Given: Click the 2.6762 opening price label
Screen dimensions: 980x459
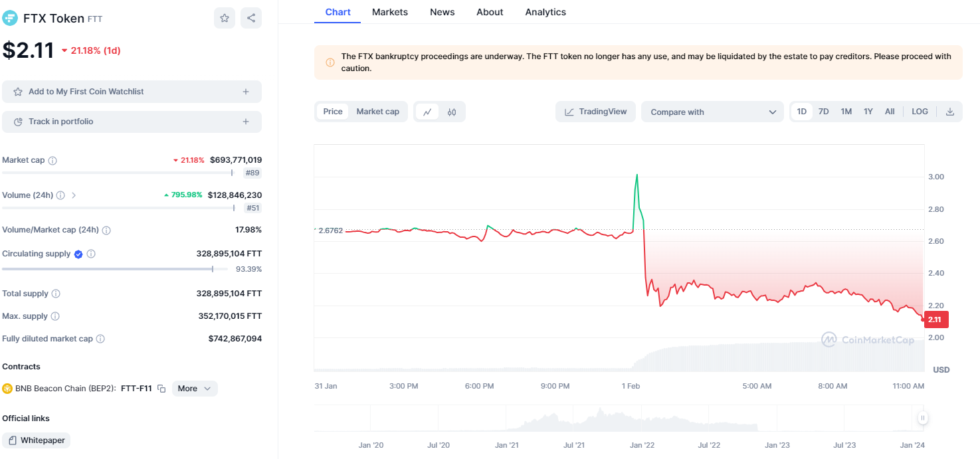Looking at the screenshot, I should point(330,230).
